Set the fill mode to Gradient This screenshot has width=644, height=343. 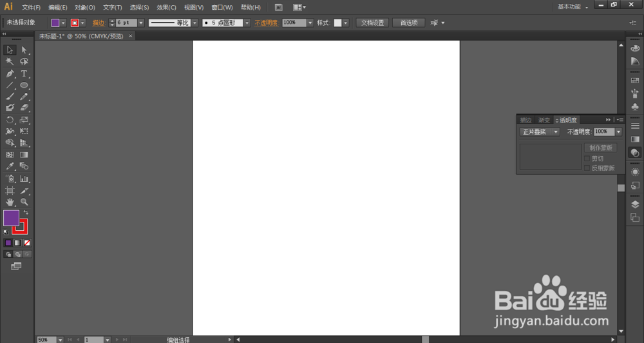17,243
